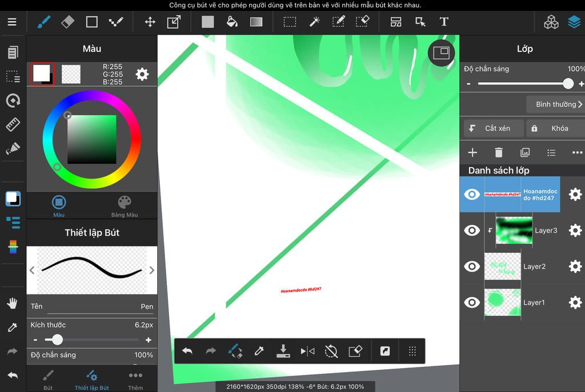Open the Thêm tab
Screen dimensions: 585x392
pyautogui.click(x=135, y=380)
